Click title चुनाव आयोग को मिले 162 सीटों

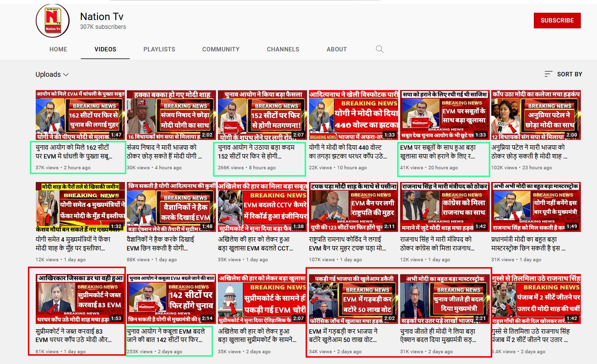(x=75, y=152)
